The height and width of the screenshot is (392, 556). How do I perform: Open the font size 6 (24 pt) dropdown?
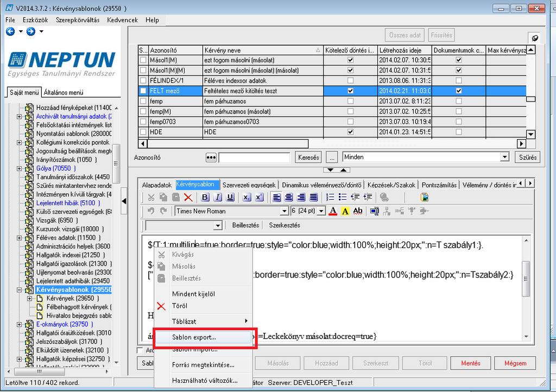[x=321, y=211]
